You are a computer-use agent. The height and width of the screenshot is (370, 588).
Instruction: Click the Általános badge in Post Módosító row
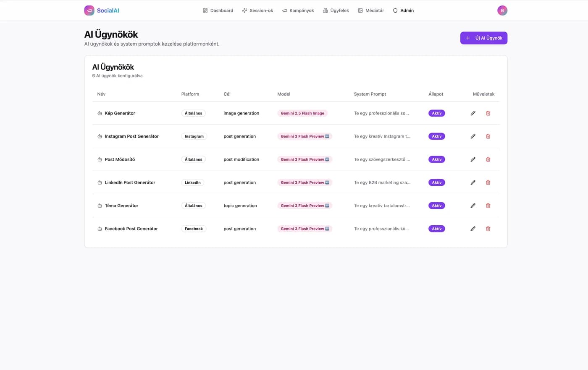(194, 159)
